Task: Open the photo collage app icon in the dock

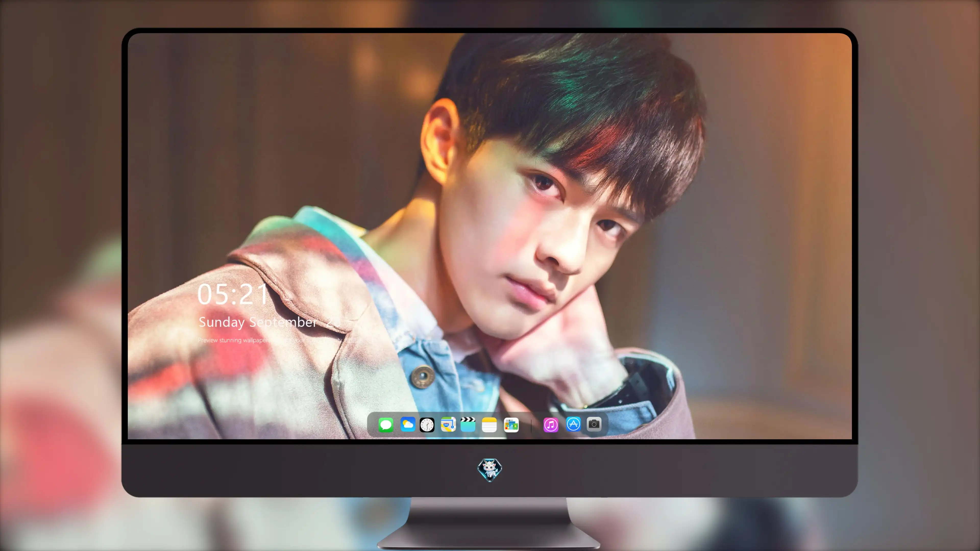Action: [511, 425]
